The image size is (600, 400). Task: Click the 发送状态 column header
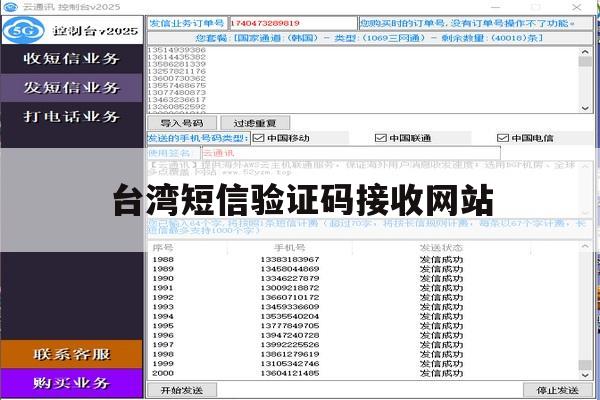click(441, 248)
